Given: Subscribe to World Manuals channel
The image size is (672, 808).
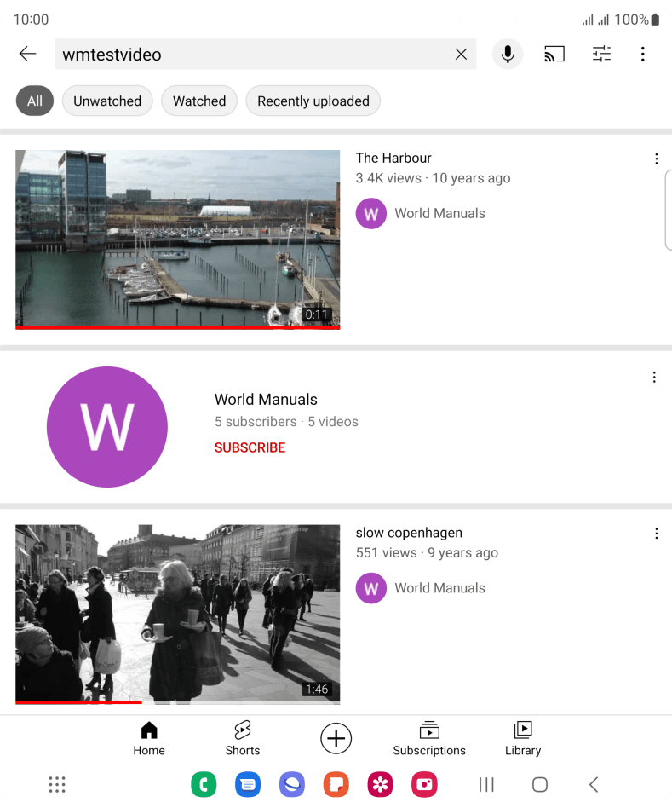Looking at the screenshot, I should [x=250, y=447].
